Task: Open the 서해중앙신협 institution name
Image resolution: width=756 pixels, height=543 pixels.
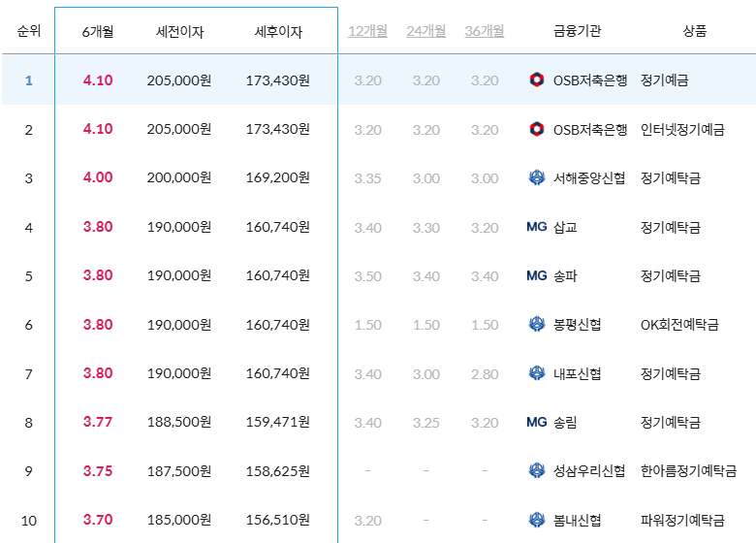Action: [x=589, y=178]
